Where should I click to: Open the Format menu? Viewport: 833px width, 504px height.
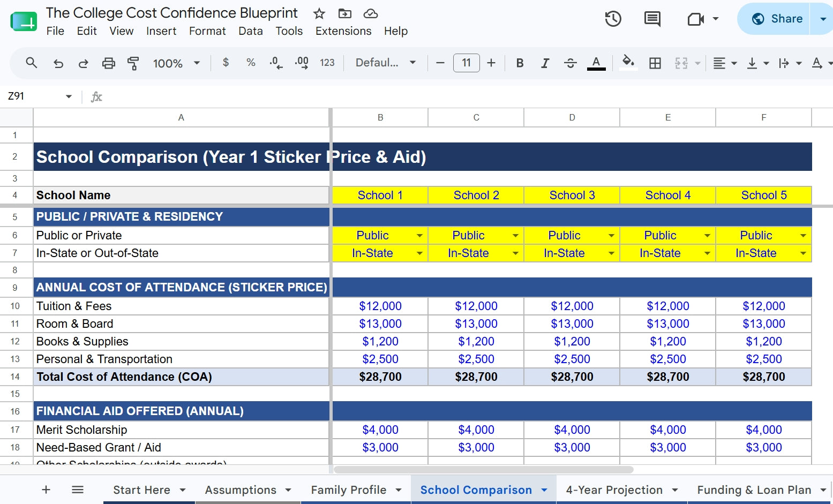click(x=207, y=31)
